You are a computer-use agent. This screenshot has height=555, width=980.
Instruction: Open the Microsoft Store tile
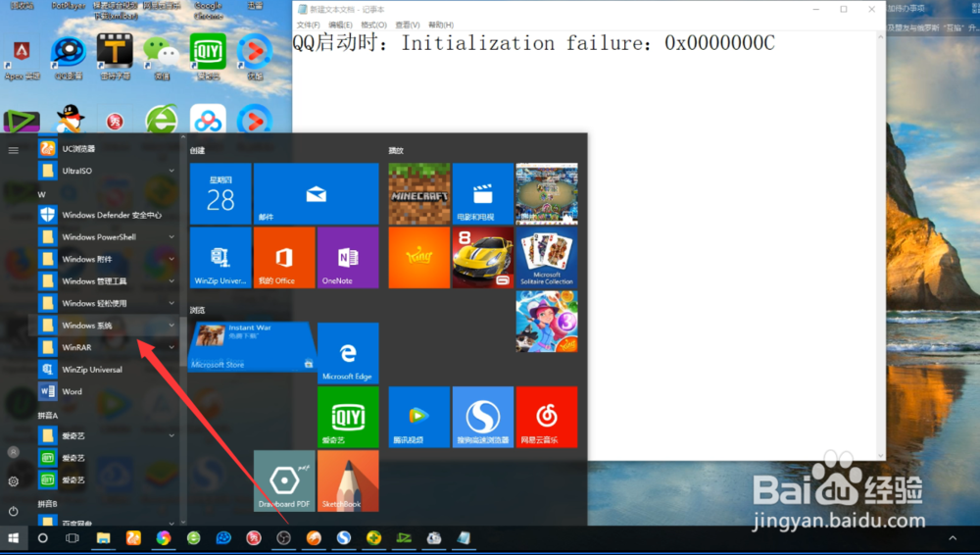point(252,347)
